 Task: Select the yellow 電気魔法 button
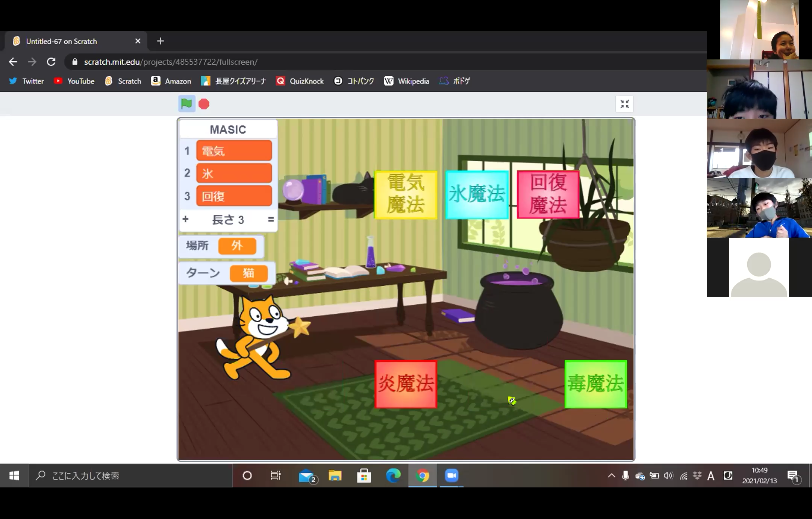coord(406,194)
